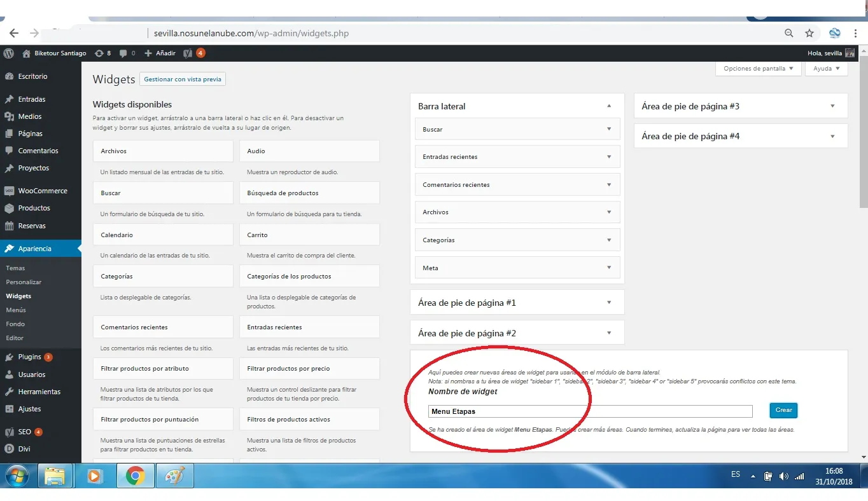The height and width of the screenshot is (501, 868).
Task: Click Gestionar con vista previa button
Action: click(183, 79)
